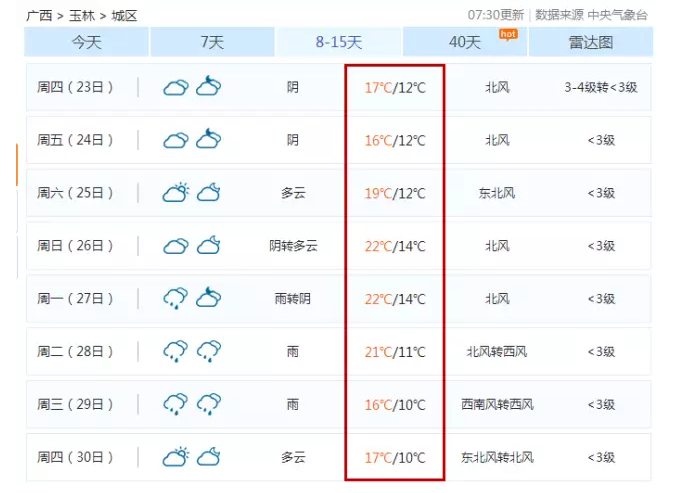The height and width of the screenshot is (493, 678).
Task: Go to 玉林 in the breadcrumb
Action: coord(82,16)
